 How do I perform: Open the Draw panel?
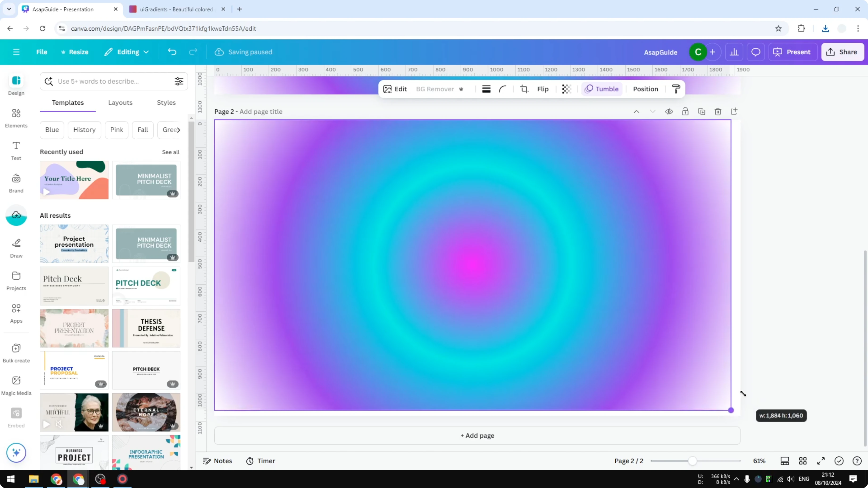[x=16, y=247]
